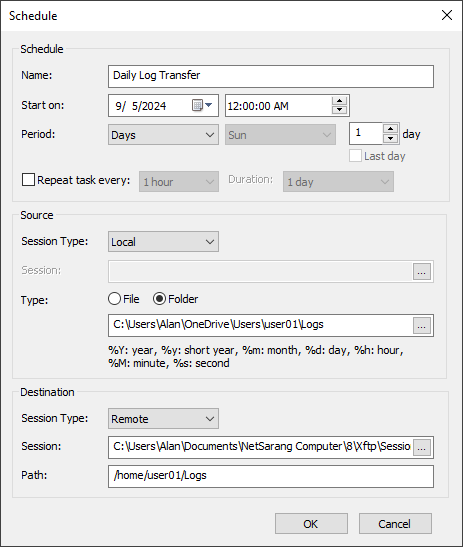Increment the day interval spinner up
Image resolution: width=463 pixels, height=547 pixels.
coord(390,129)
